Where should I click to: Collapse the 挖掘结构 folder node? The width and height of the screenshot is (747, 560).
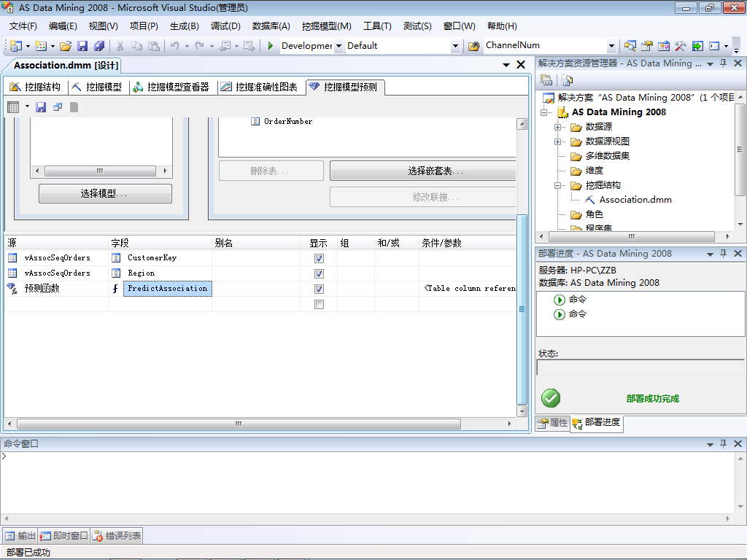(x=557, y=186)
